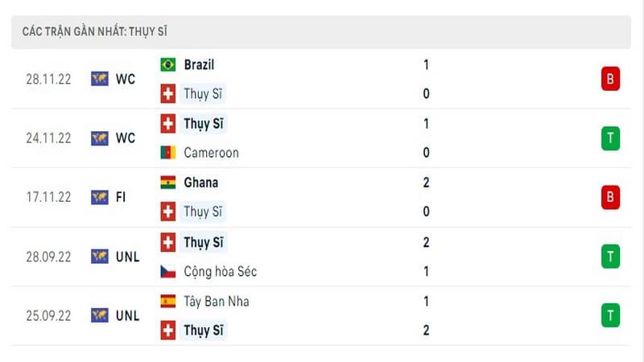Click the competition icon on 28.11.22 row
644x362 pixels.
100,79
